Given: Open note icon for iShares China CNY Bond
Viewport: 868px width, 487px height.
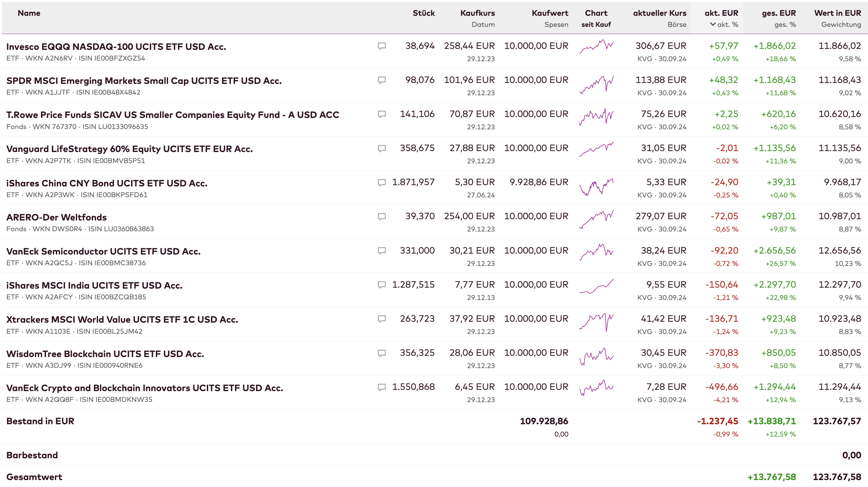Looking at the screenshot, I should [381, 182].
